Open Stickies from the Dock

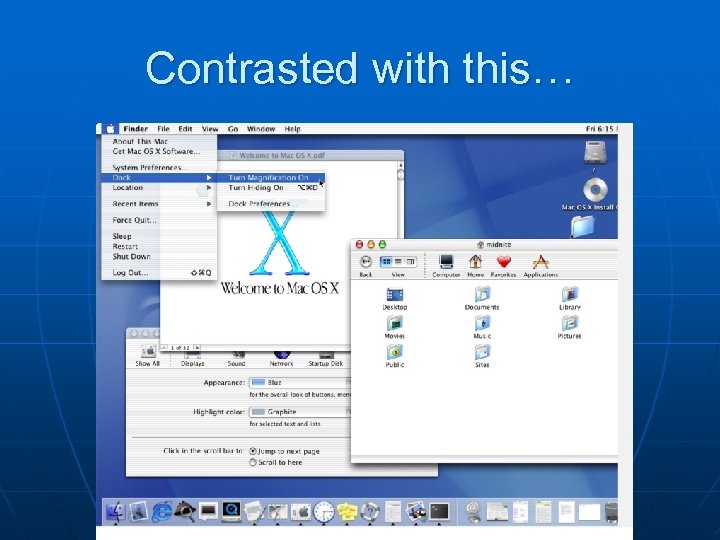347,512
